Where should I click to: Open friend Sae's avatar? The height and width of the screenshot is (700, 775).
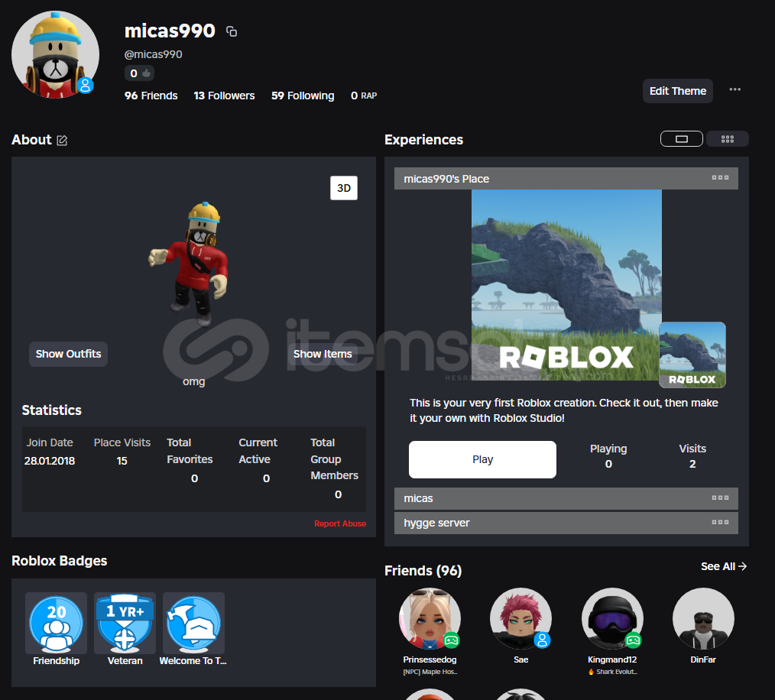[x=521, y=618]
